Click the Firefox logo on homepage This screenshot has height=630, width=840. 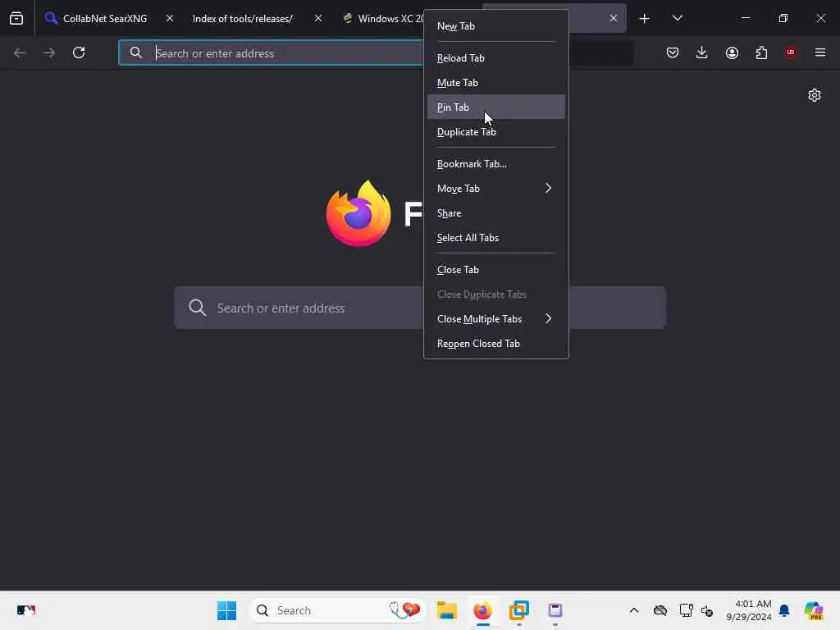[358, 214]
